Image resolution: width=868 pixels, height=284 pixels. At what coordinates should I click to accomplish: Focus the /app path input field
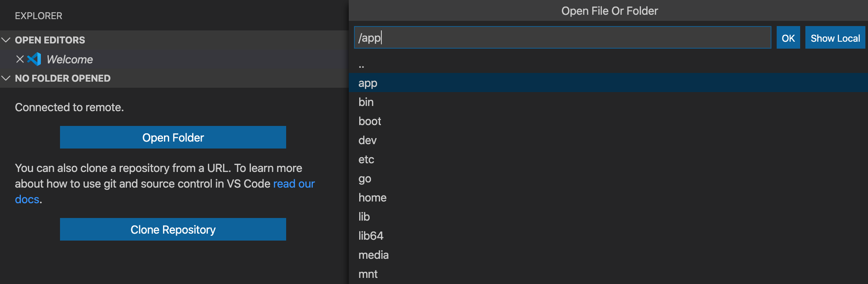[563, 37]
